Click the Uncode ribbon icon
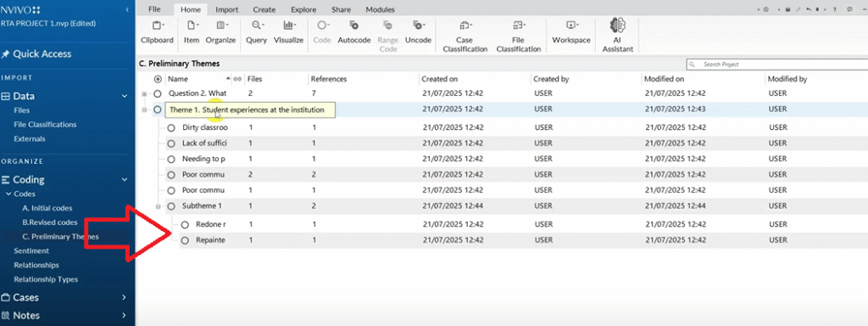The width and height of the screenshot is (868, 326). coord(418,32)
